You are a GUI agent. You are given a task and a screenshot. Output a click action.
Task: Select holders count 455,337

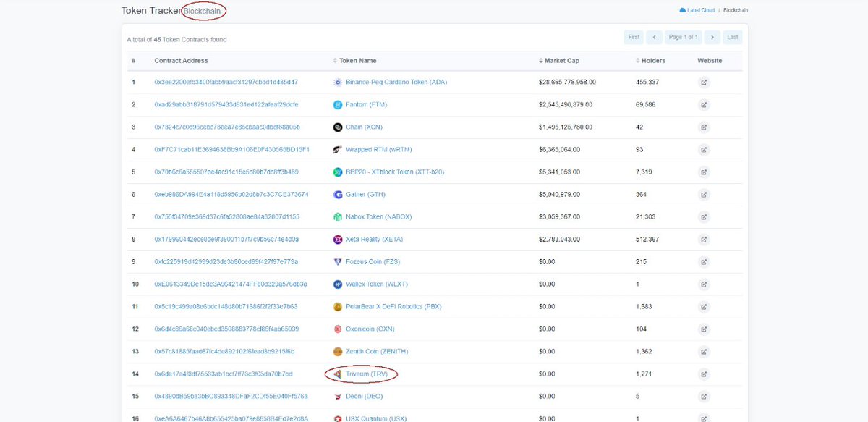[647, 83]
